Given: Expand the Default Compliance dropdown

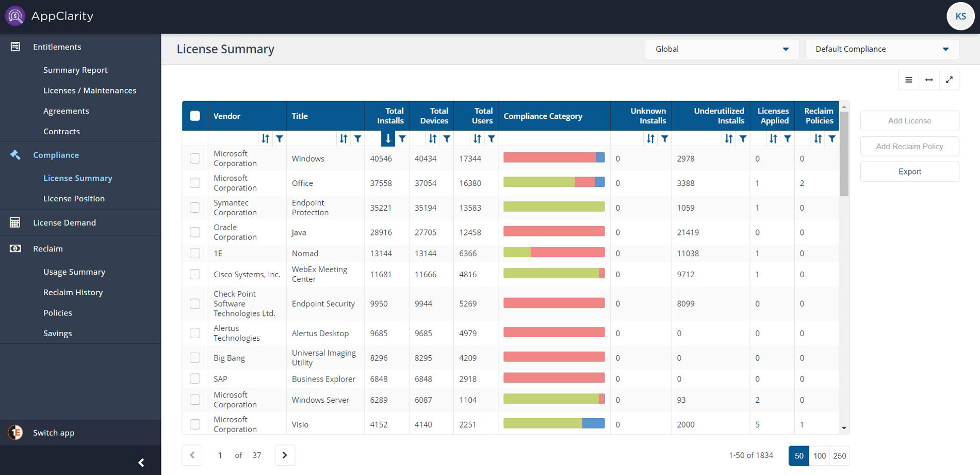Looking at the screenshot, I should point(881,49).
